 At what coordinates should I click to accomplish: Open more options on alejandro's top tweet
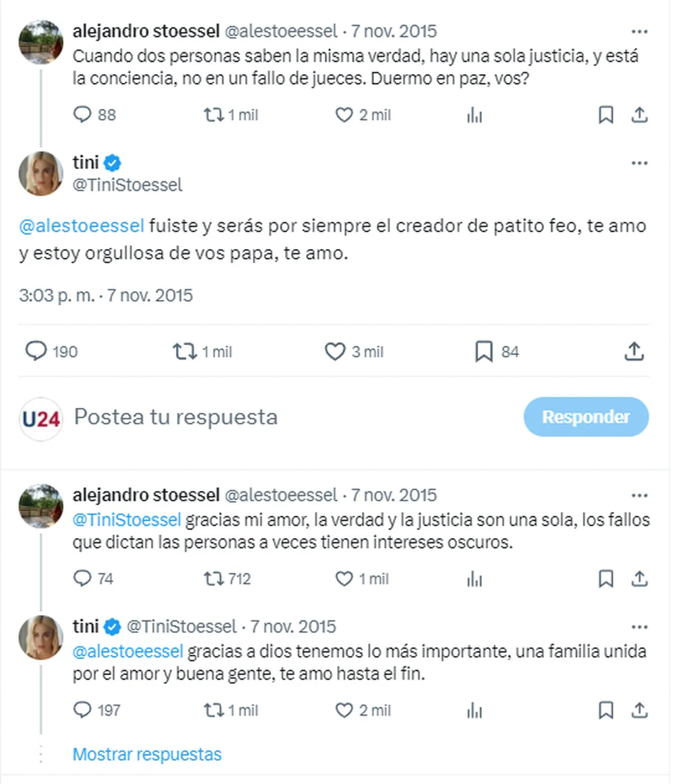coord(639,32)
